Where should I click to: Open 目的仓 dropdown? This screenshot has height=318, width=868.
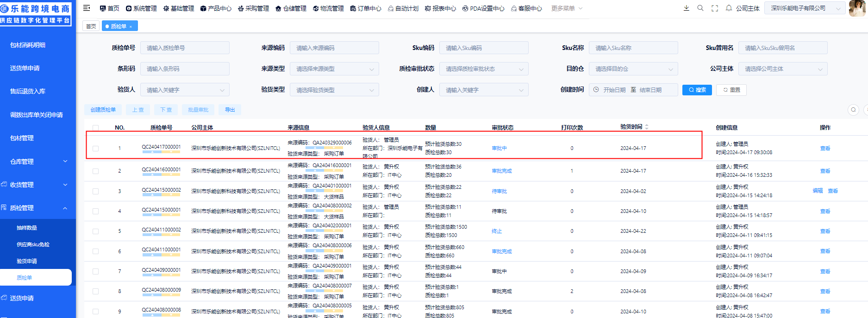point(633,69)
